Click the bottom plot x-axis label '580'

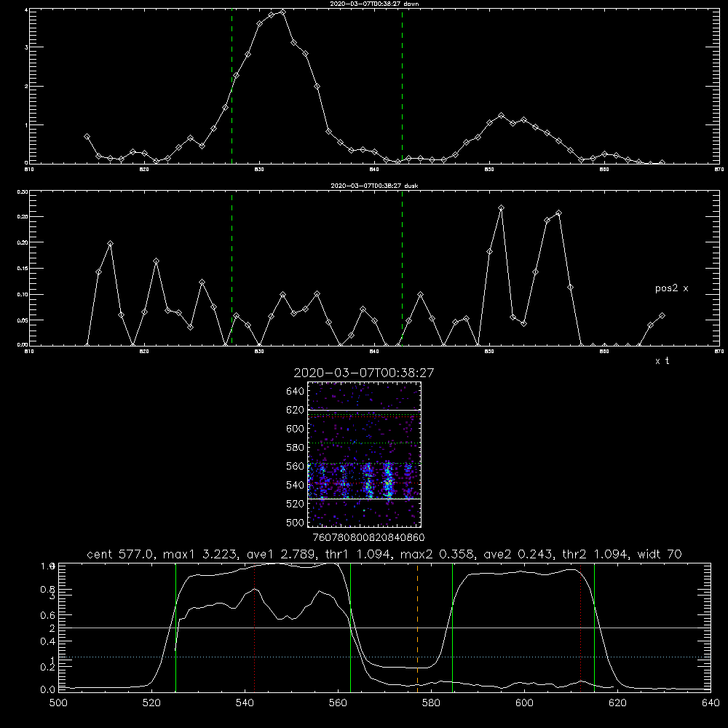click(431, 703)
